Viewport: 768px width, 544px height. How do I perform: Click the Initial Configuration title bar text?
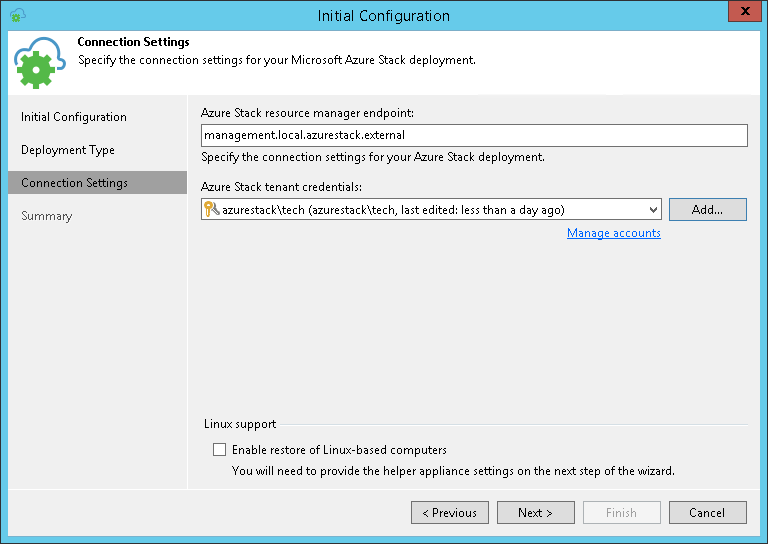pyautogui.click(x=384, y=15)
